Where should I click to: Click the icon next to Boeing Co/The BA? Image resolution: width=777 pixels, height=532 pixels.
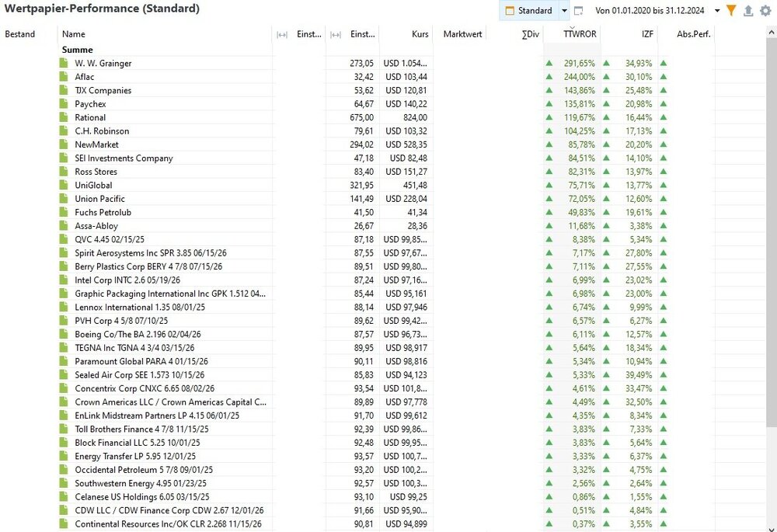pos(64,334)
